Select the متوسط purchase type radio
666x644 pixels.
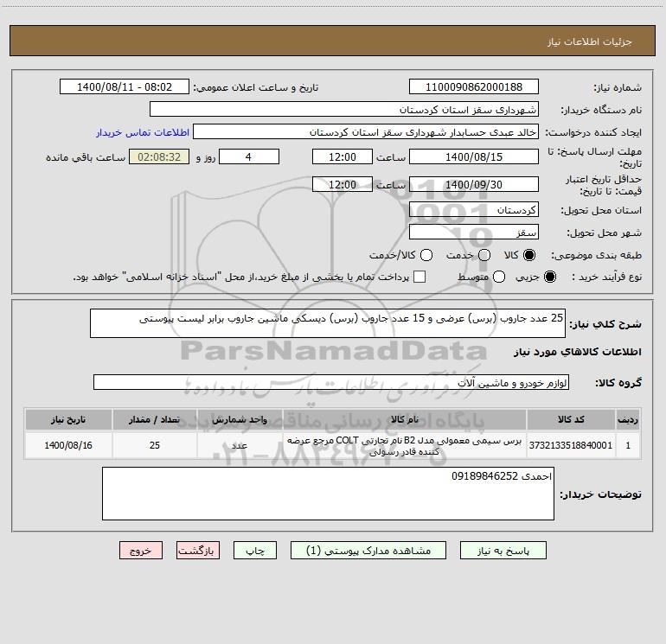pyautogui.click(x=499, y=277)
